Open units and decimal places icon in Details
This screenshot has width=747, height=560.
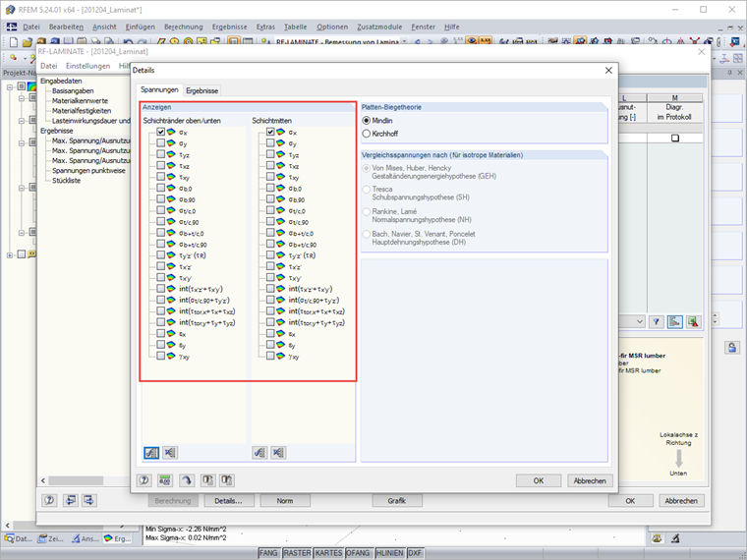(165, 480)
